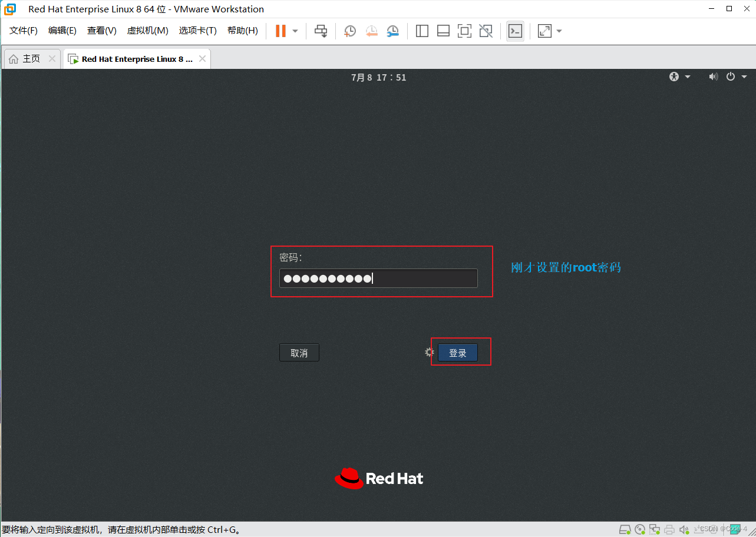
Task: Click the sound card status icon
Action: click(x=684, y=529)
